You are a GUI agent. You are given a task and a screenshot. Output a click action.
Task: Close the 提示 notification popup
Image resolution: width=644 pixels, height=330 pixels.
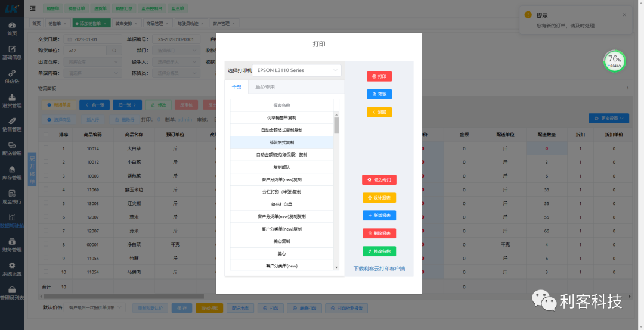(624, 15)
